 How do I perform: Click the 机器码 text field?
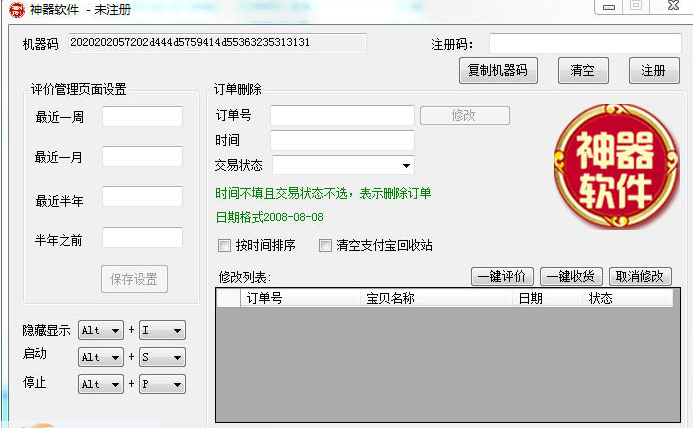[217, 43]
